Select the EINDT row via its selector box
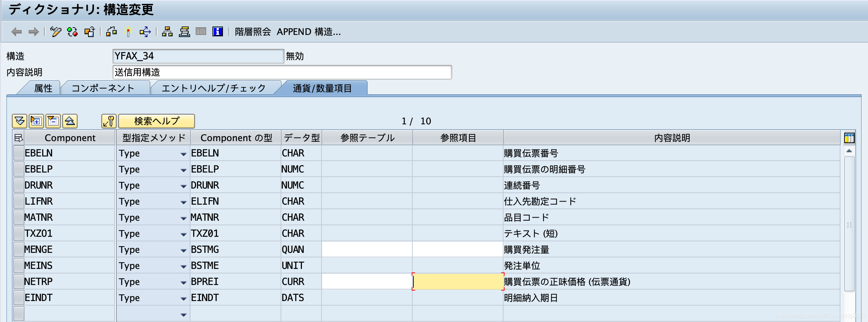868x322 pixels. [19, 298]
